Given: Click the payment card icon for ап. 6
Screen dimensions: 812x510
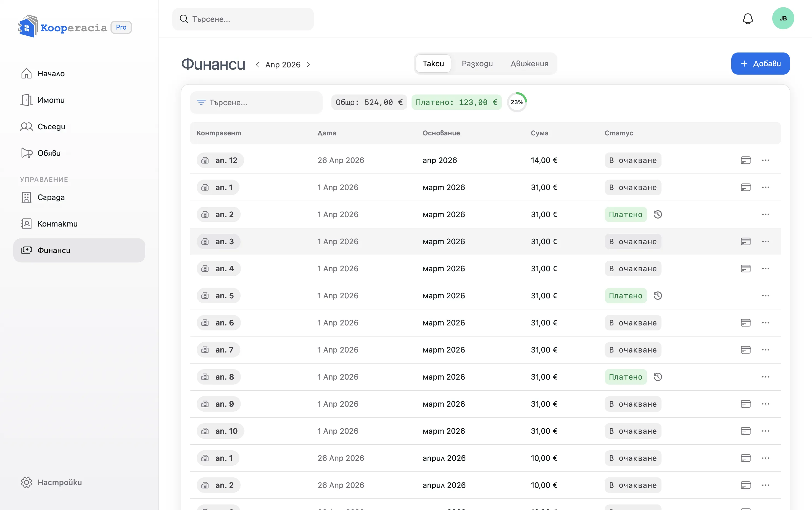Looking at the screenshot, I should (x=745, y=323).
